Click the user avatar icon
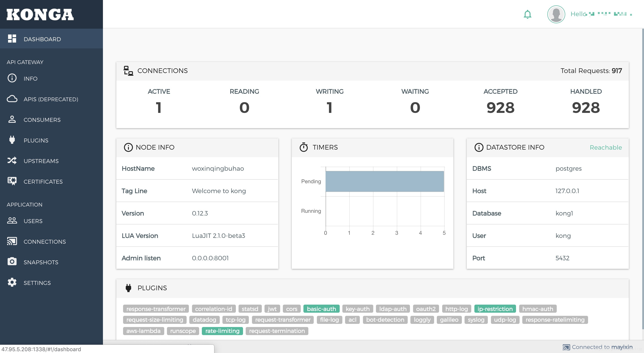Screen dimensions: 644x353 tap(556, 14)
